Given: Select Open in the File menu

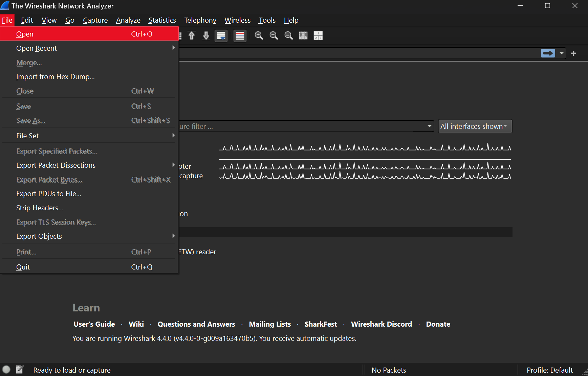Looking at the screenshot, I should click(89, 34).
